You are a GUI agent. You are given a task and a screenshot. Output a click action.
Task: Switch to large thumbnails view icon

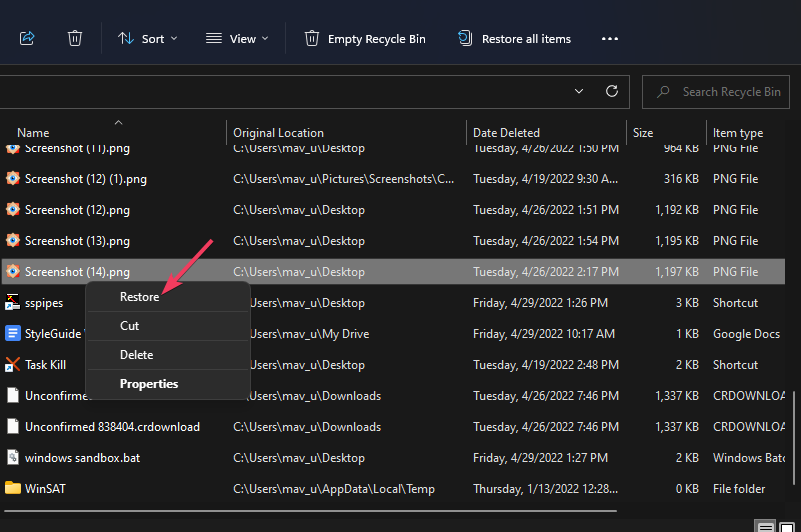click(x=787, y=526)
